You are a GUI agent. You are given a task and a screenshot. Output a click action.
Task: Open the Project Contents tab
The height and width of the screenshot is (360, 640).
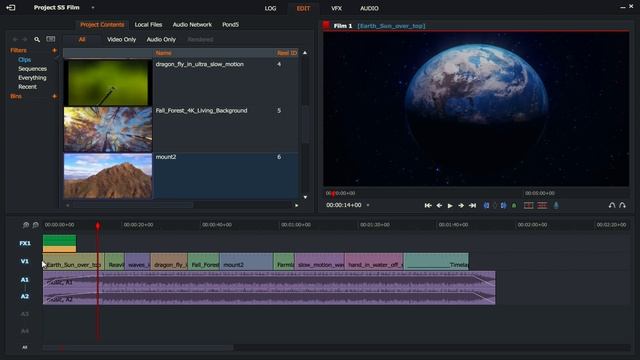click(x=102, y=24)
